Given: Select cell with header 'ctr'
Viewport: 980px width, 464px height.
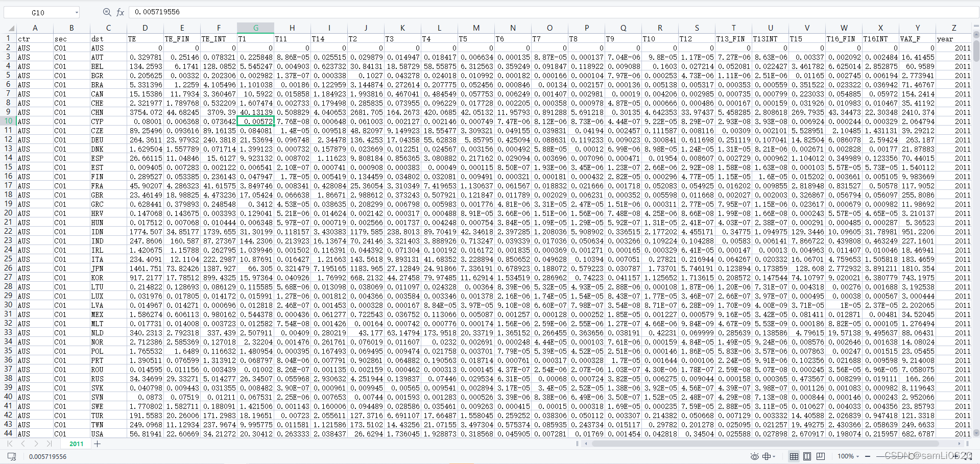Looking at the screenshot, I should 35,39.
